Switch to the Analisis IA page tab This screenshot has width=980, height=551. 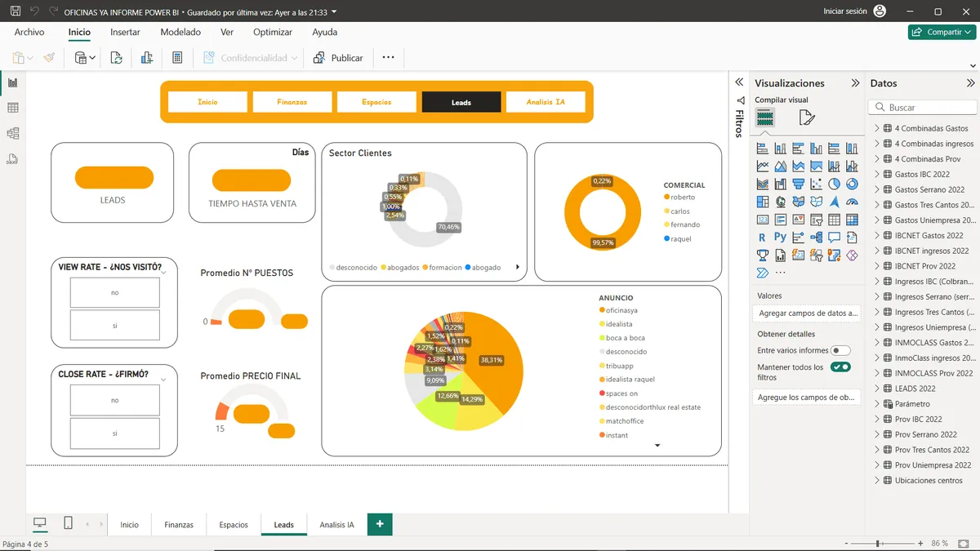[x=336, y=525]
